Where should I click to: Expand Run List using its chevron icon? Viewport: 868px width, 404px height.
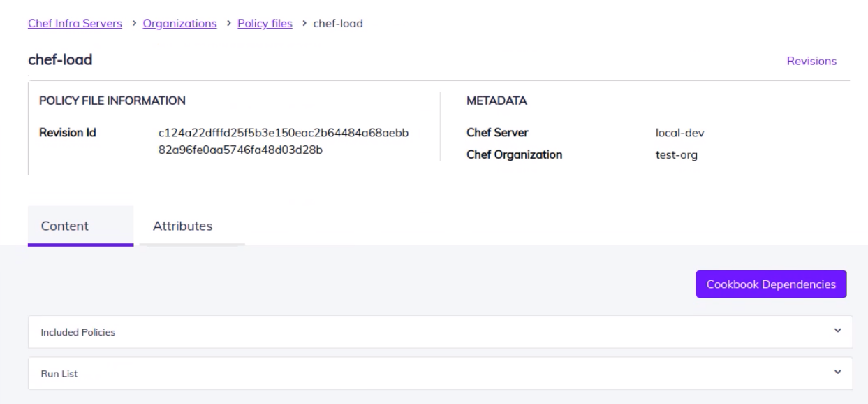[838, 373]
